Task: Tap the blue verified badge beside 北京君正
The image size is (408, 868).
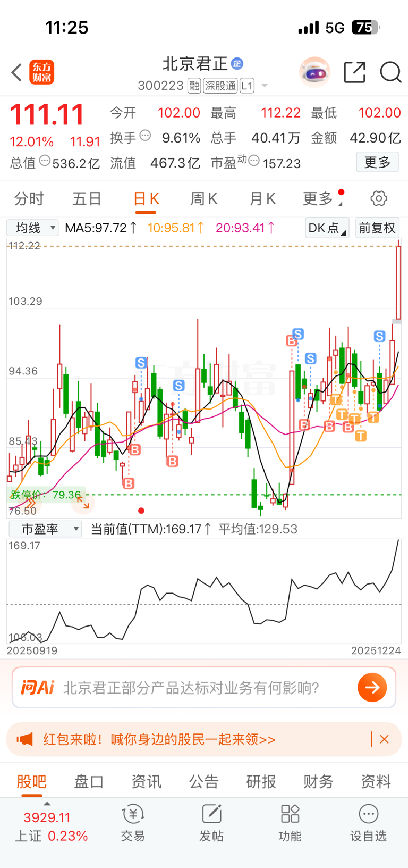Action: click(237, 64)
